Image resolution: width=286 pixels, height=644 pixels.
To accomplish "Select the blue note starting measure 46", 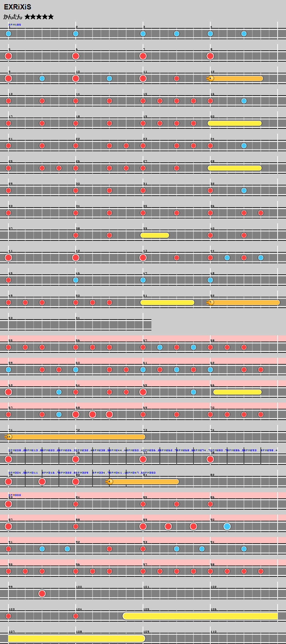I will [76, 280].
